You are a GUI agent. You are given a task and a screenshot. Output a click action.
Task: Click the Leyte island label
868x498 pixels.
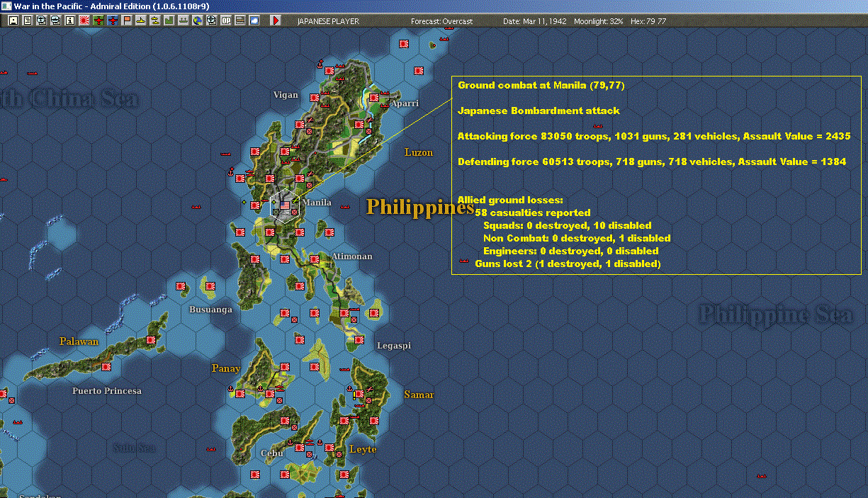tap(363, 449)
